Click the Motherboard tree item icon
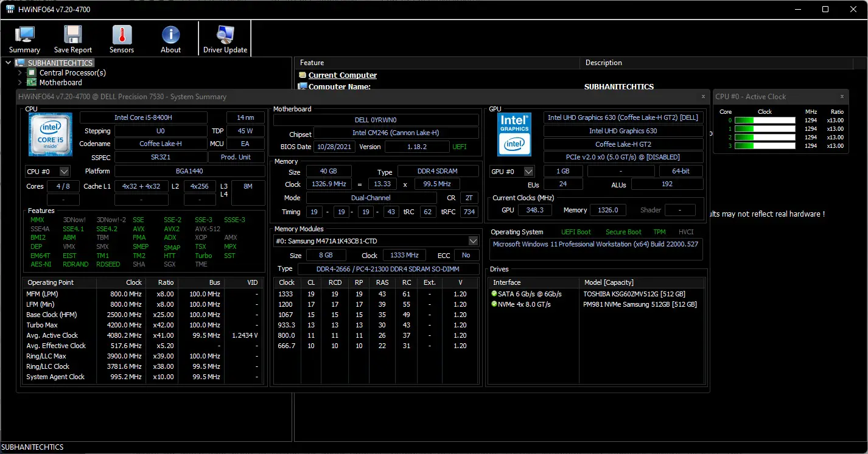Viewport: 868px width, 454px height. [x=32, y=82]
